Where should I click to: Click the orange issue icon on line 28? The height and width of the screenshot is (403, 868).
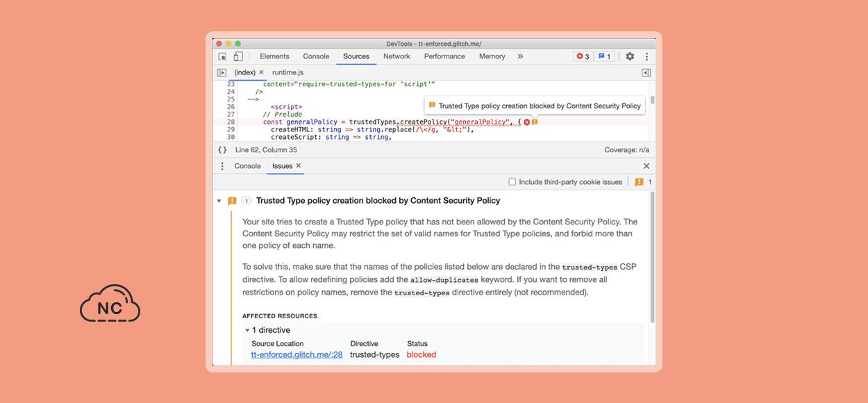pos(535,122)
